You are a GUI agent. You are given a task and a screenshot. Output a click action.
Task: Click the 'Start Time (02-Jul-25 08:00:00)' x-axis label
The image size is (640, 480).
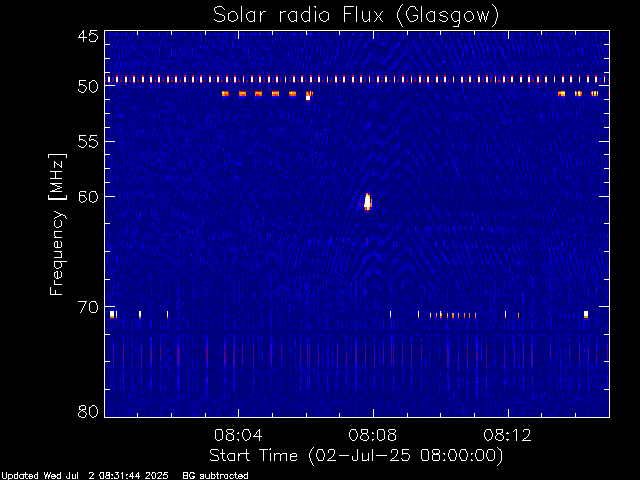click(x=356, y=456)
